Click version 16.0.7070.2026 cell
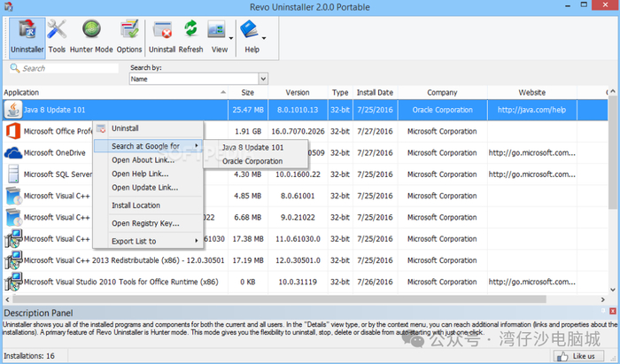This screenshot has height=364, width=620. pyautogui.click(x=298, y=131)
